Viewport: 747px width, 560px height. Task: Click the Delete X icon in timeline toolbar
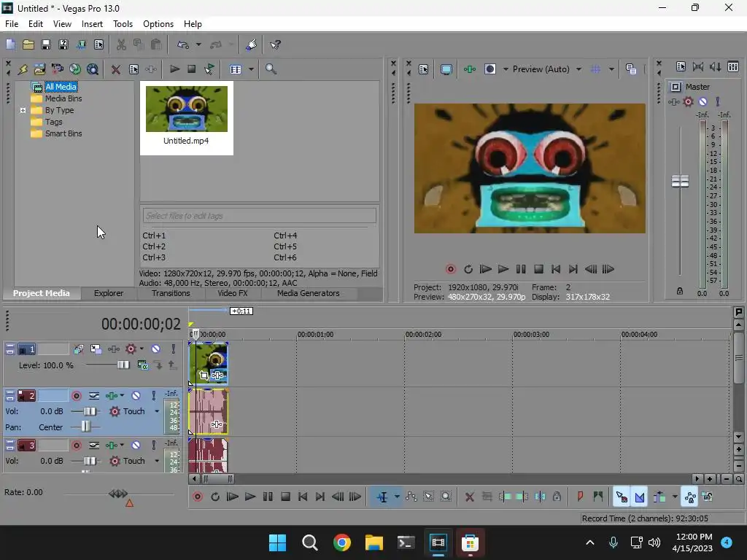(469, 497)
